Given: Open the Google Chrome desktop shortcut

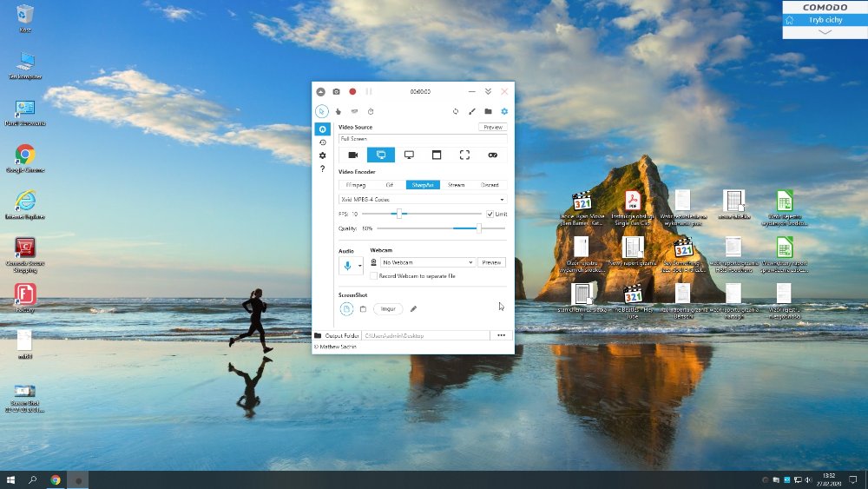Looking at the screenshot, I should 24,155.
